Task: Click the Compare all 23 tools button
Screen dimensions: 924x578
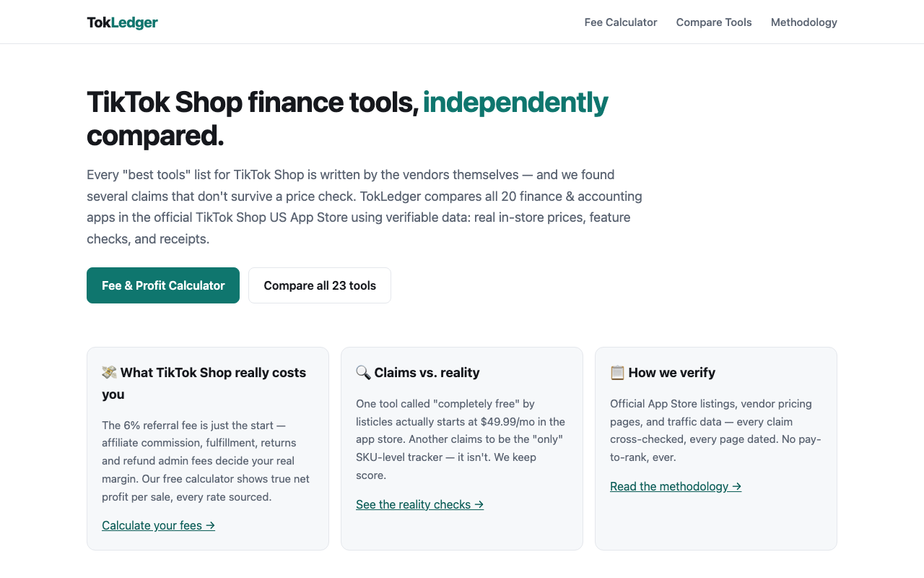Action: [x=320, y=285]
